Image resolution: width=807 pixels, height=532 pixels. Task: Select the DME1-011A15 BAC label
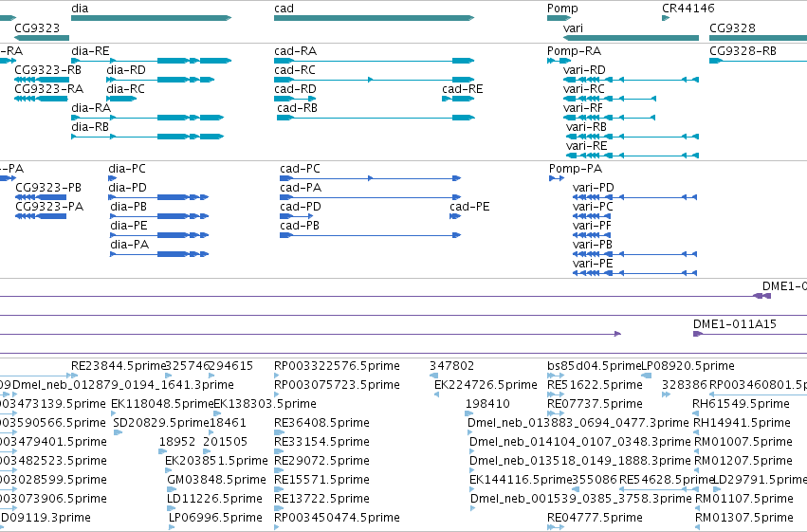(734, 324)
